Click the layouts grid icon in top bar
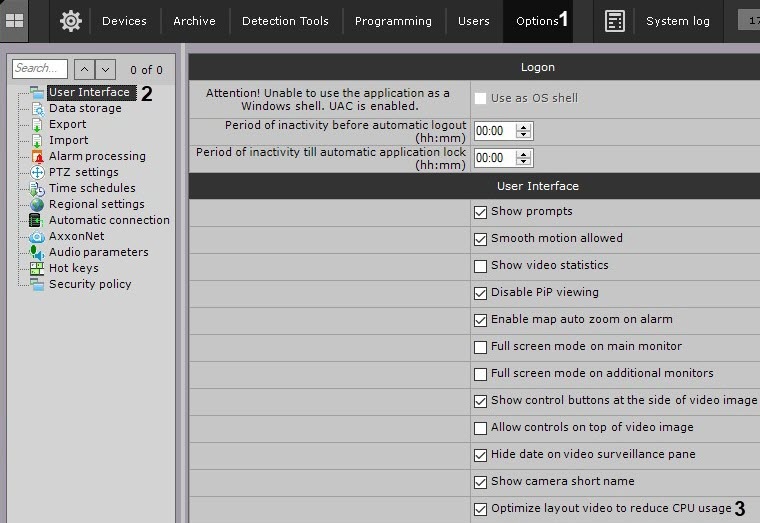Viewport: 760px width, 523px height. pos(15,20)
